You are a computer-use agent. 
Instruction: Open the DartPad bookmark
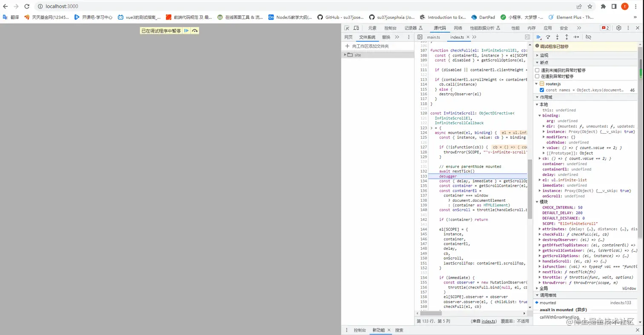click(483, 17)
